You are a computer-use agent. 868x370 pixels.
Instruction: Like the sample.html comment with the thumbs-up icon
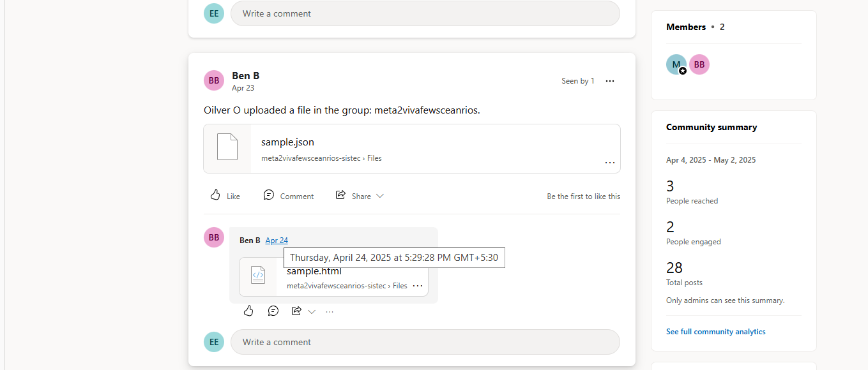248,311
